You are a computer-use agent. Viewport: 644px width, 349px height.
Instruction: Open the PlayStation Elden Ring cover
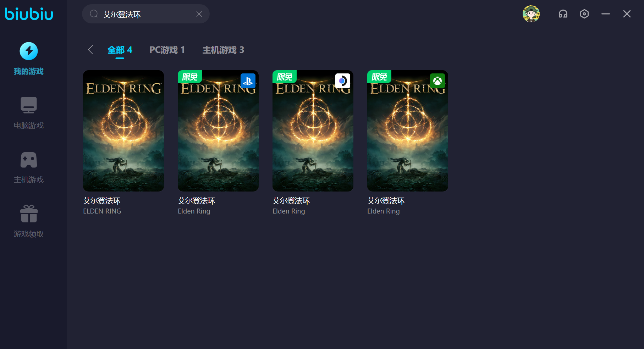coord(218,131)
